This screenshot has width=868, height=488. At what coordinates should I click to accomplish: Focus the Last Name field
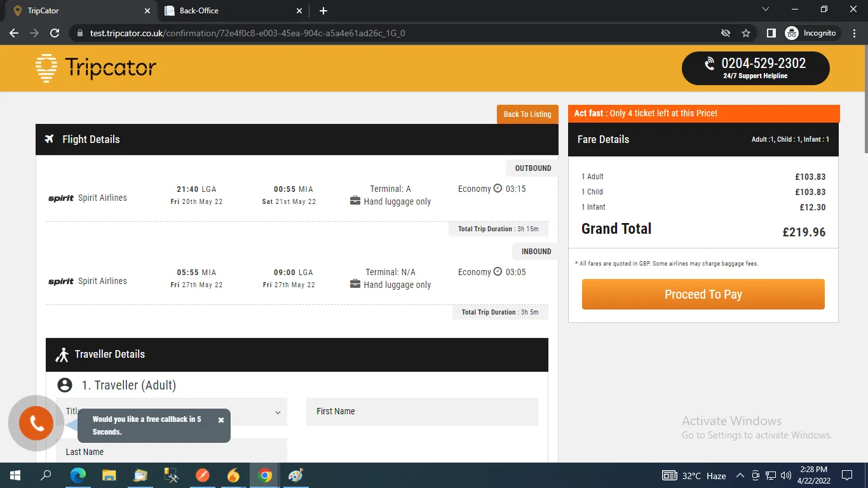[x=172, y=451]
